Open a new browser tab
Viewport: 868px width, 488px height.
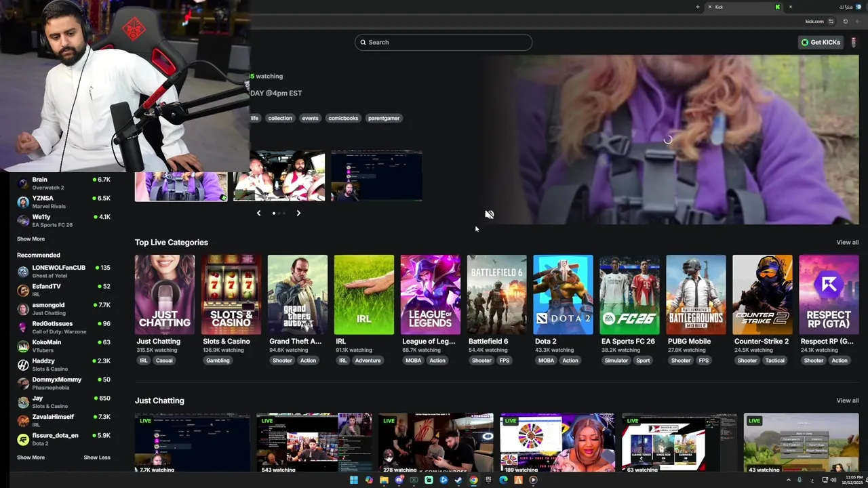(697, 7)
